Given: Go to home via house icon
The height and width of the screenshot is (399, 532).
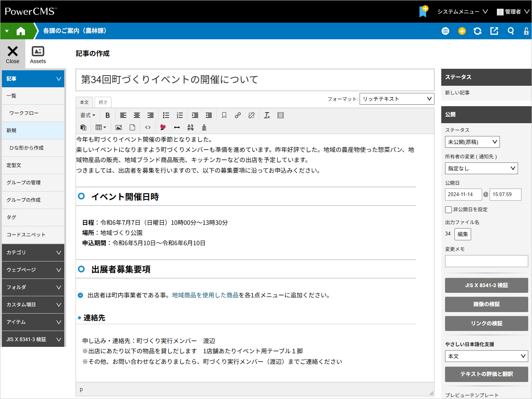Looking at the screenshot, I should 21,31.
